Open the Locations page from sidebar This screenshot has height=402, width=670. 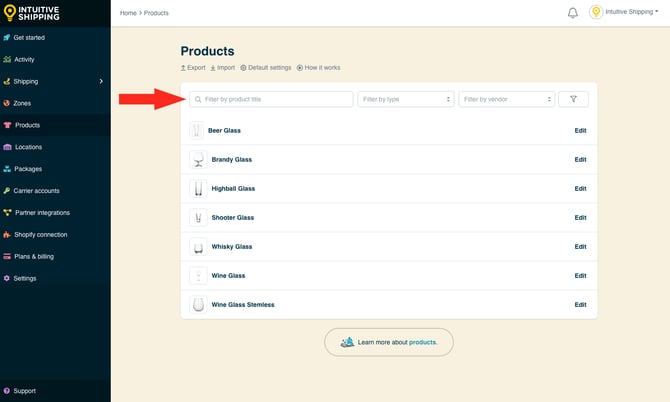click(x=28, y=147)
